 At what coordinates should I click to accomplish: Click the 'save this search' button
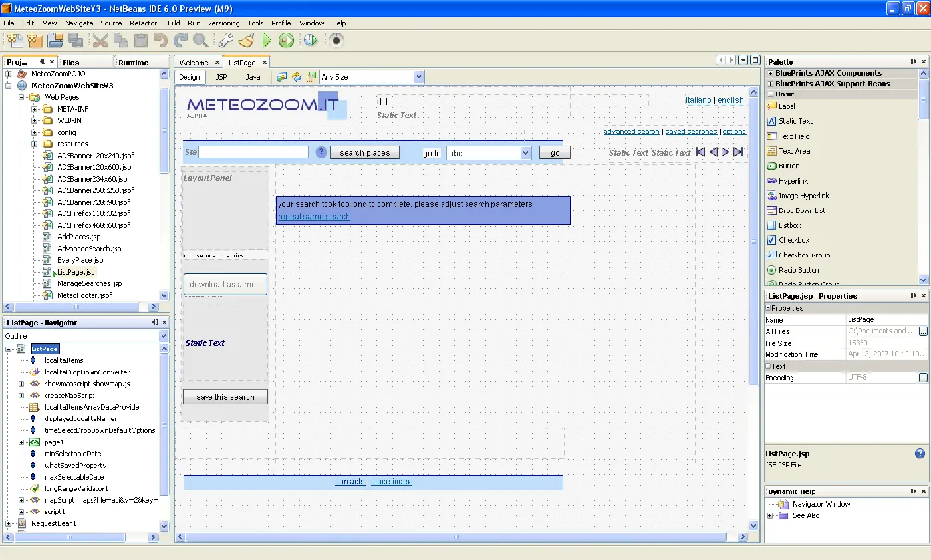coord(225,397)
